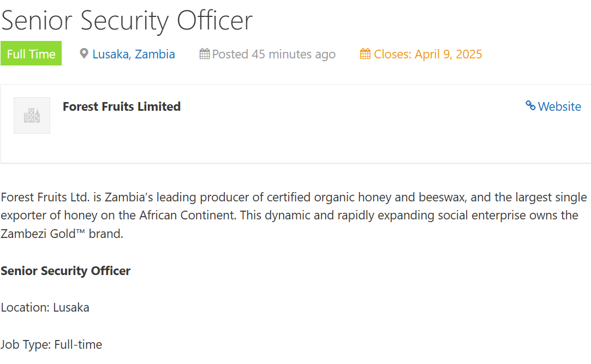Click the orange calendar icon beside Closes
591x364 pixels.
click(x=365, y=54)
